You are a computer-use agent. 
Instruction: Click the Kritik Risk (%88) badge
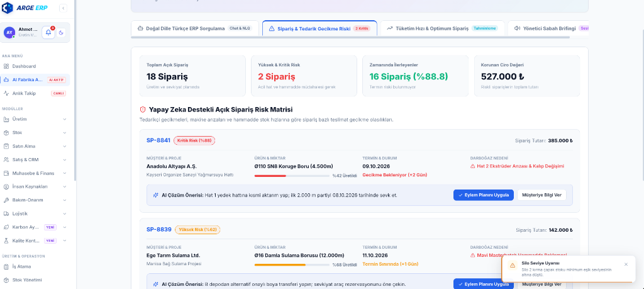tap(194, 140)
